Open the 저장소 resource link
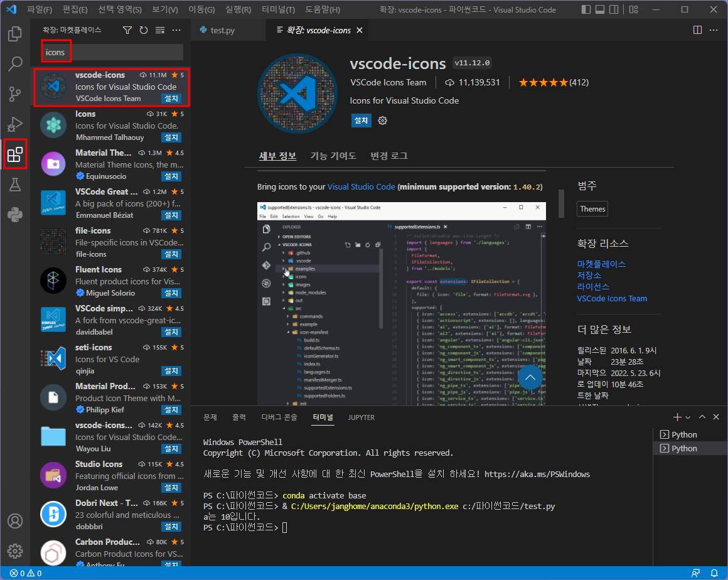 coord(589,276)
